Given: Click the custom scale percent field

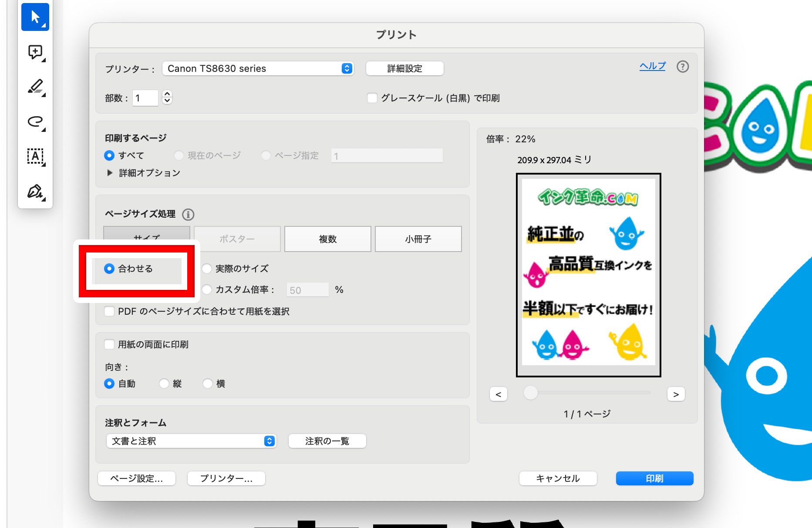Looking at the screenshot, I should (x=307, y=290).
